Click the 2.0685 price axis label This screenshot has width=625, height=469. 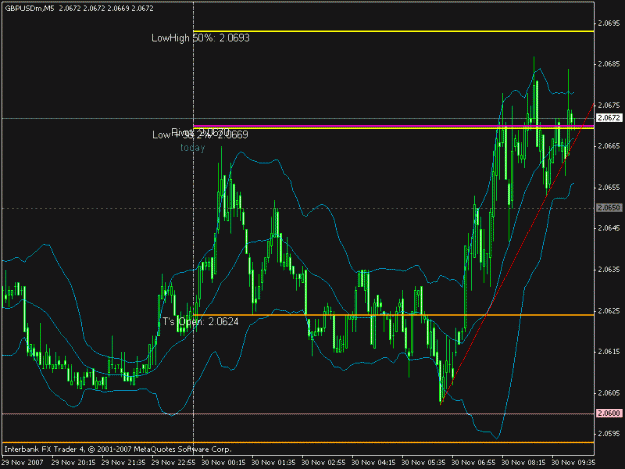[609, 64]
